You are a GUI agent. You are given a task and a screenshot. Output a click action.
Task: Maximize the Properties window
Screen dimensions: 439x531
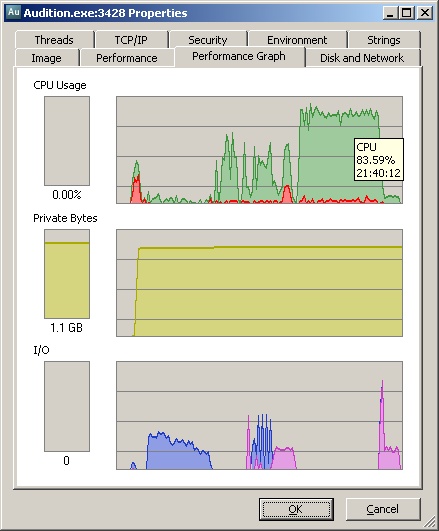[x=406, y=13]
